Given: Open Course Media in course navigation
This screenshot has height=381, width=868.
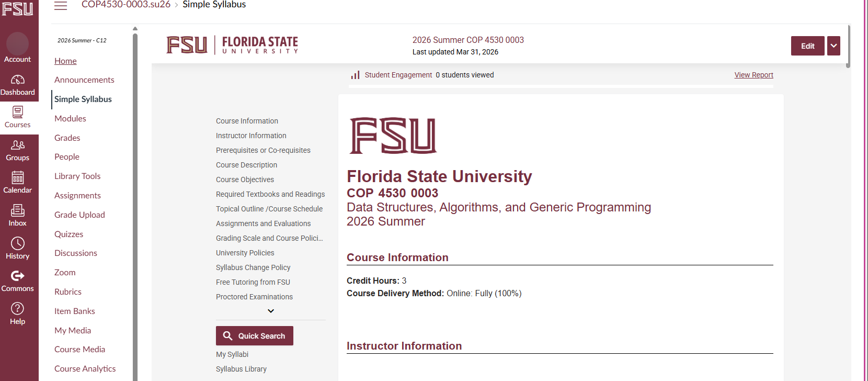Looking at the screenshot, I should tap(79, 349).
